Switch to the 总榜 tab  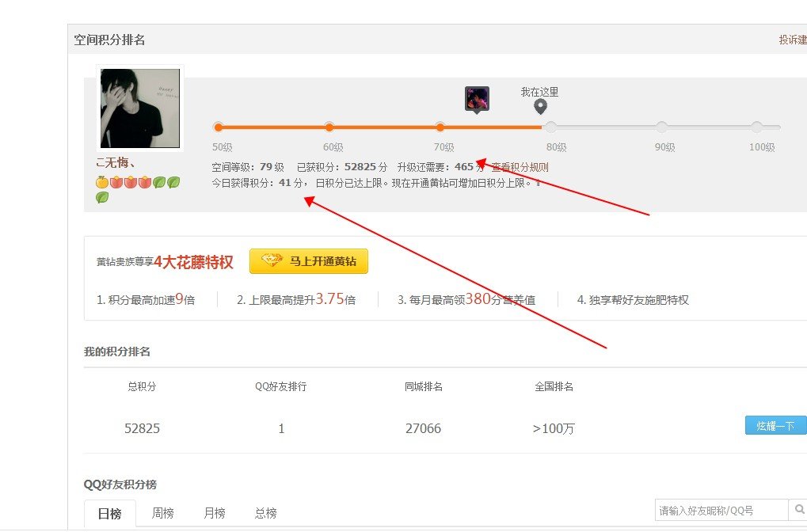265,513
